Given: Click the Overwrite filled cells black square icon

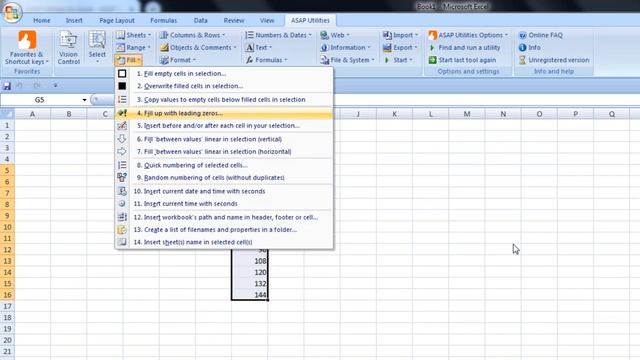Looking at the screenshot, I should [x=122, y=86].
